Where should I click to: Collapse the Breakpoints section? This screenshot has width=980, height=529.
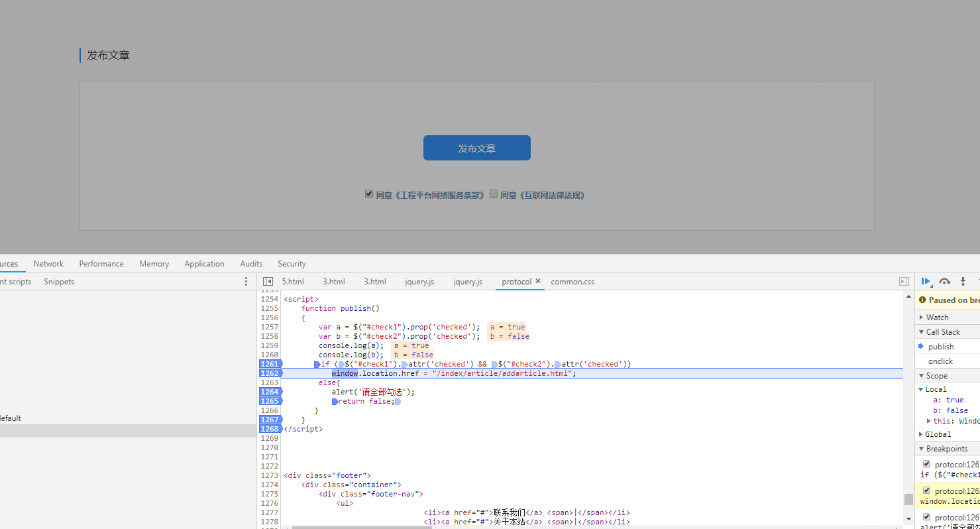(922, 449)
